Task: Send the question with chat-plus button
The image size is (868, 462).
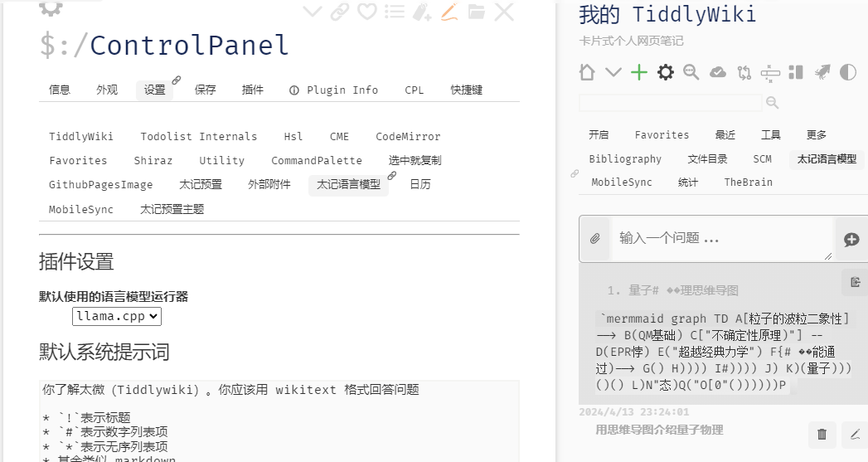Action: click(x=851, y=240)
